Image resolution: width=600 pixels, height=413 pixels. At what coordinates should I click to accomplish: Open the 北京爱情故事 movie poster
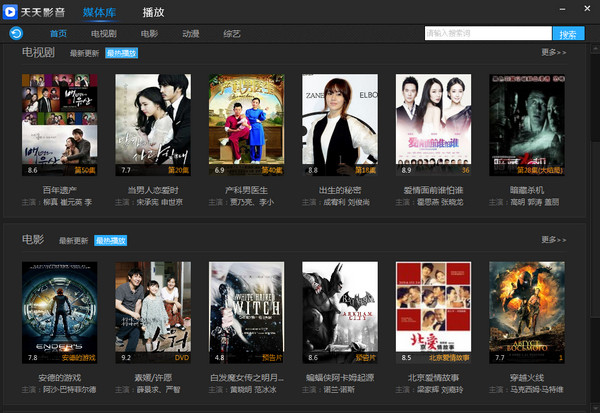click(434, 312)
